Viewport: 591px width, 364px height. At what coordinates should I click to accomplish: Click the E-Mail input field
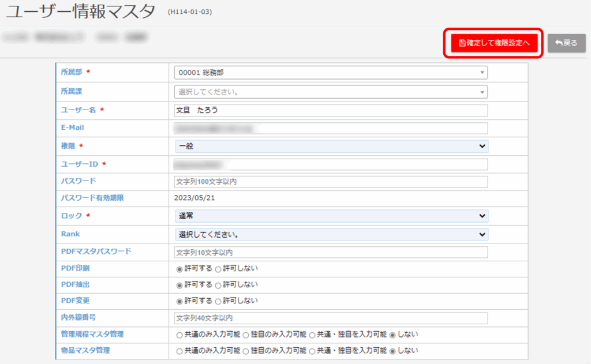tap(331, 128)
